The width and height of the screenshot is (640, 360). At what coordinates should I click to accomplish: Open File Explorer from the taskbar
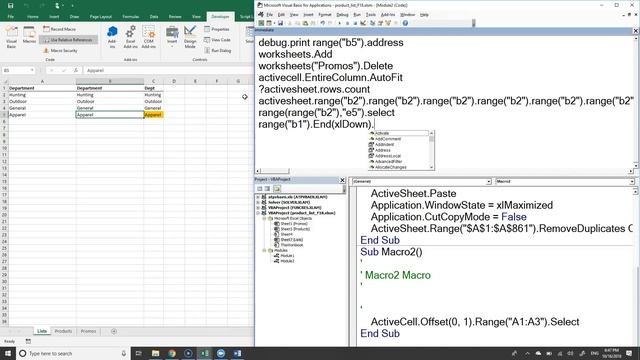coord(156,353)
